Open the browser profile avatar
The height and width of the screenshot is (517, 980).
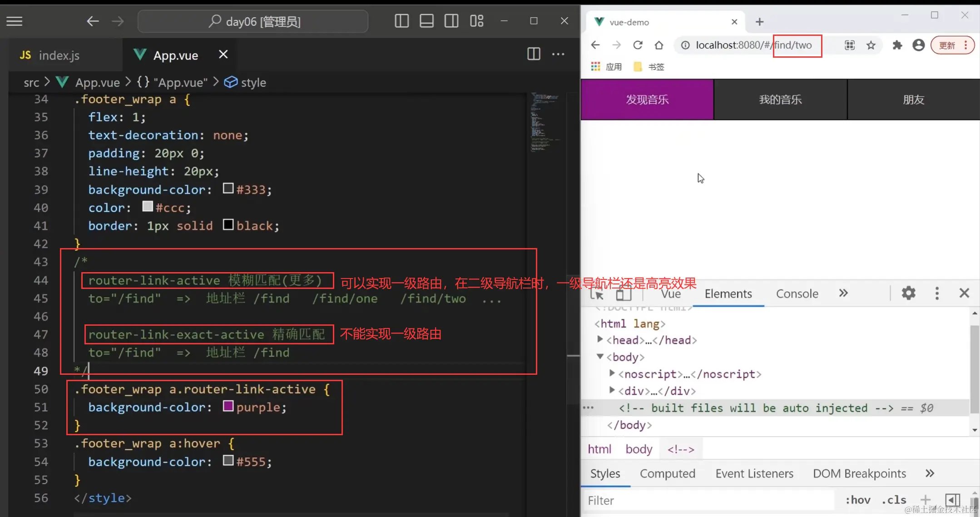coord(918,45)
